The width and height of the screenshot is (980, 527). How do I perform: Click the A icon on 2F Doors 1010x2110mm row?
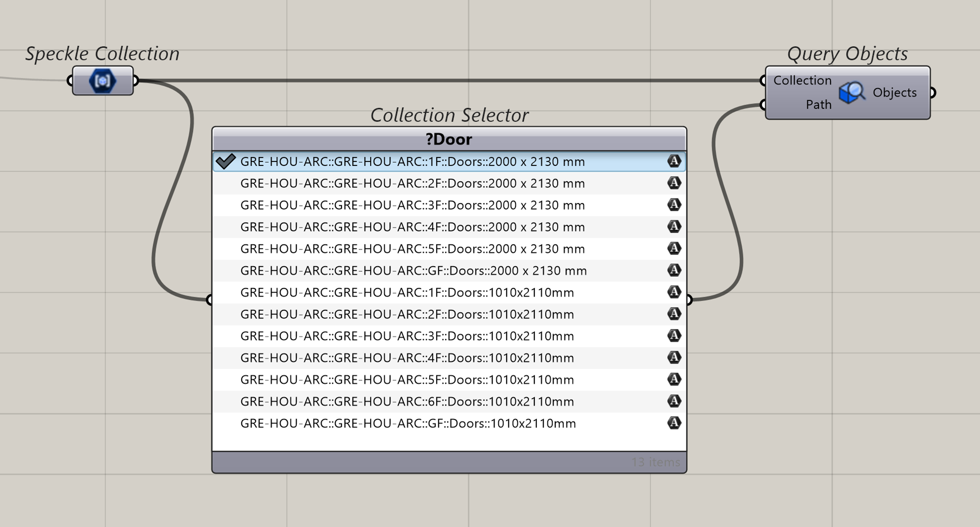(x=674, y=314)
